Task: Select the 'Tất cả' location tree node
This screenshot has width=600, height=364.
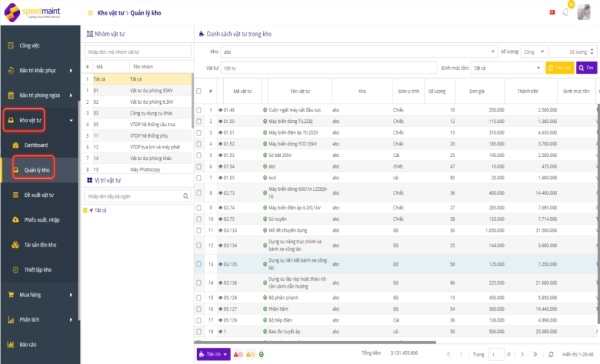Action: [x=100, y=211]
